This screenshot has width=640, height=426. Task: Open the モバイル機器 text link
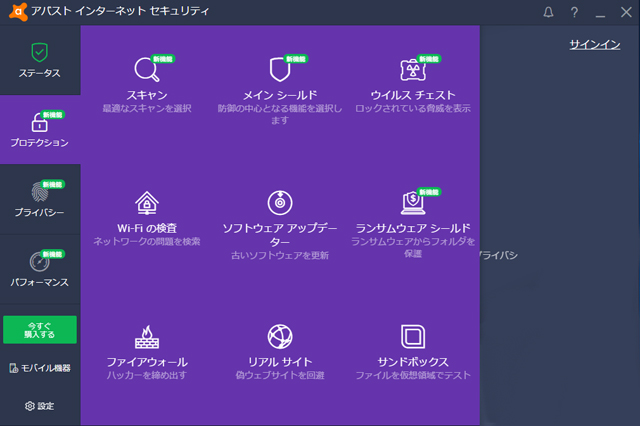point(46,368)
